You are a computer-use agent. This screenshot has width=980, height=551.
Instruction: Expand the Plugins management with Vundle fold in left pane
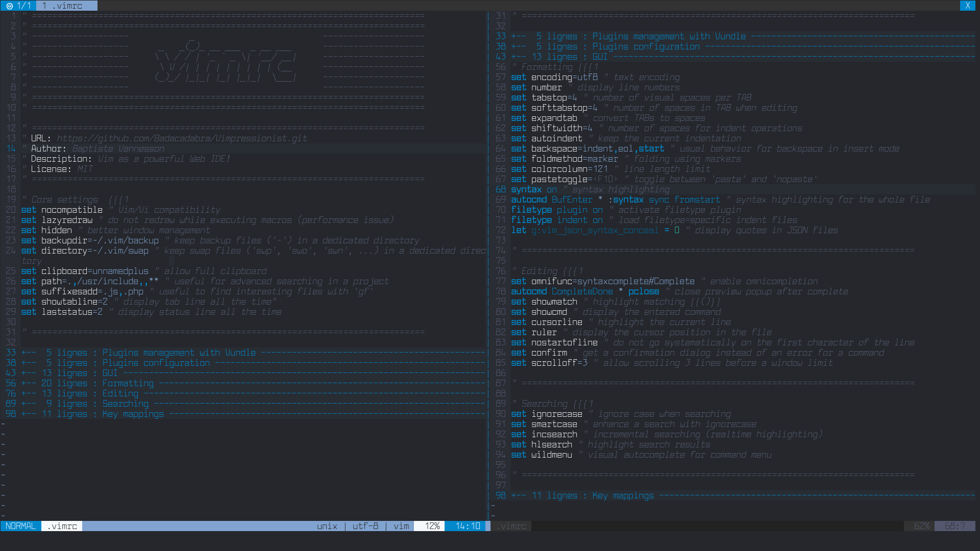click(x=179, y=353)
